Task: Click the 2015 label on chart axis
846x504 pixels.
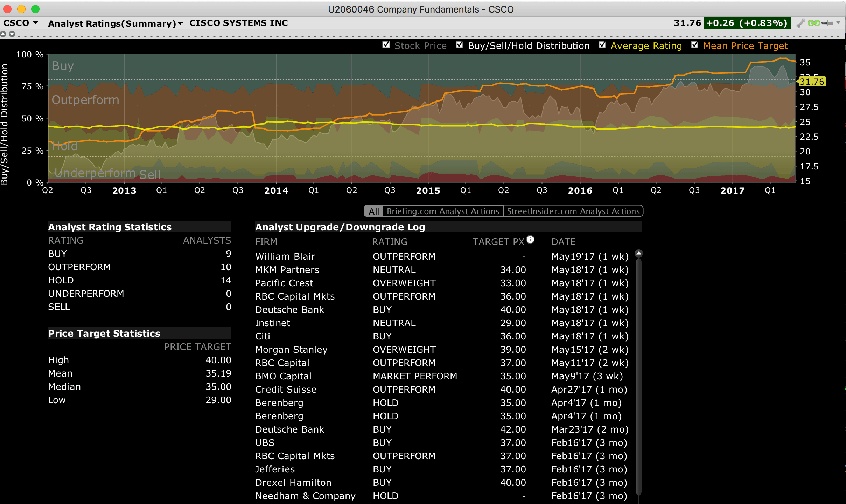Action: click(428, 191)
